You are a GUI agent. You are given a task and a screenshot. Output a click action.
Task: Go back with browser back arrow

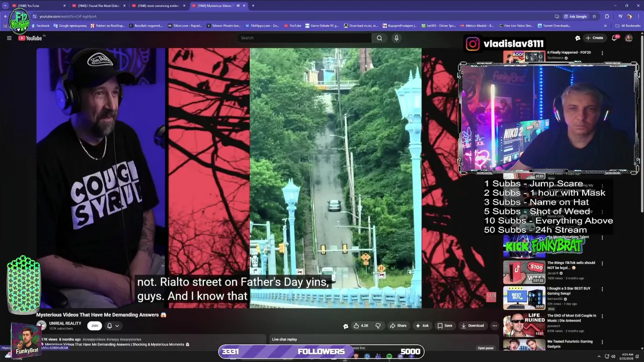click(x=6, y=16)
